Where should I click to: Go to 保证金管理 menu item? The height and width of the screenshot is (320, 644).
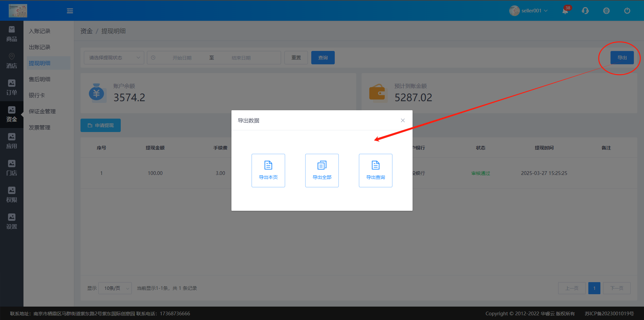(x=42, y=111)
